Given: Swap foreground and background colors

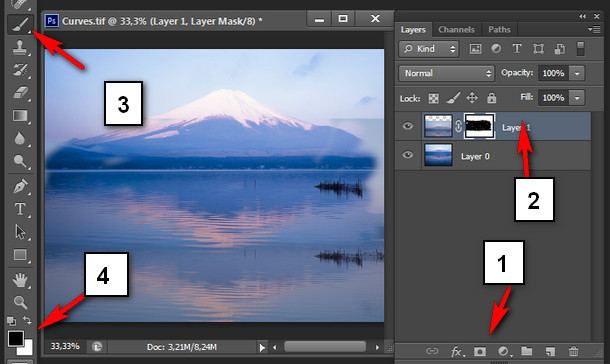Looking at the screenshot, I should click(x=27, y=320).
